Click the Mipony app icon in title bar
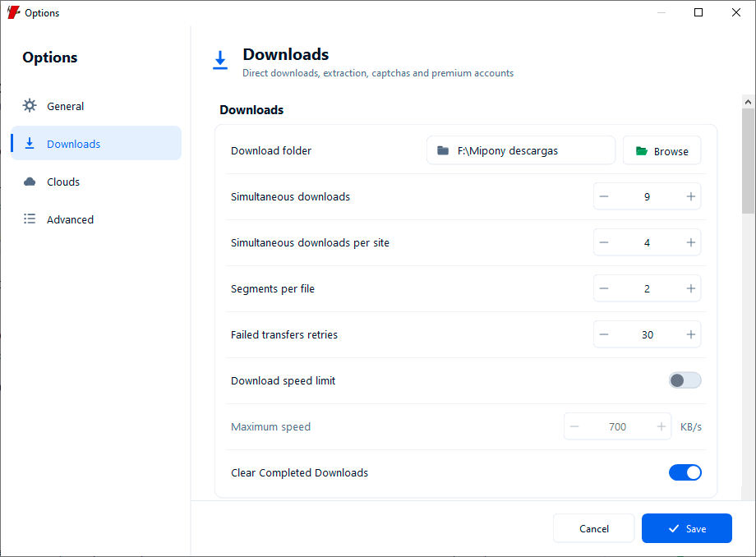Screen dimensions: 756x557 click(13, 12)
